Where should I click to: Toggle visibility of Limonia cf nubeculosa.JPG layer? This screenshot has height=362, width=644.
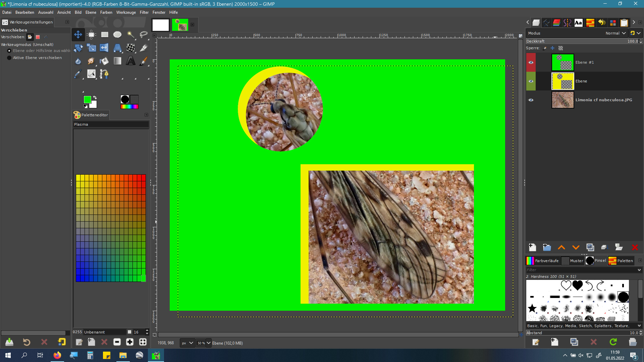click(x=531, y=100)
